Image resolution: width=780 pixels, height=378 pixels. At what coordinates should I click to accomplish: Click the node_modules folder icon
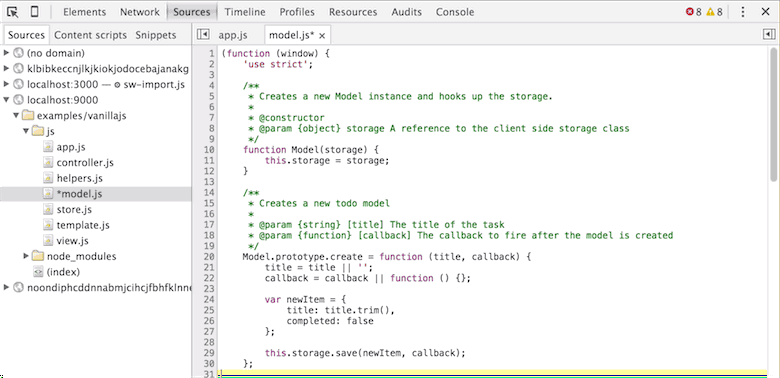tap(38, 256)
